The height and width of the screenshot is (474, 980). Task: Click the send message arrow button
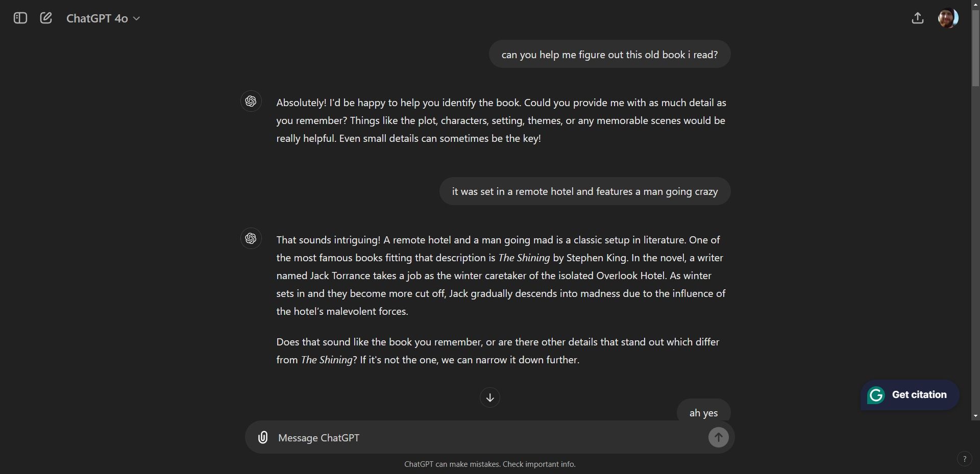pos(718,437)
